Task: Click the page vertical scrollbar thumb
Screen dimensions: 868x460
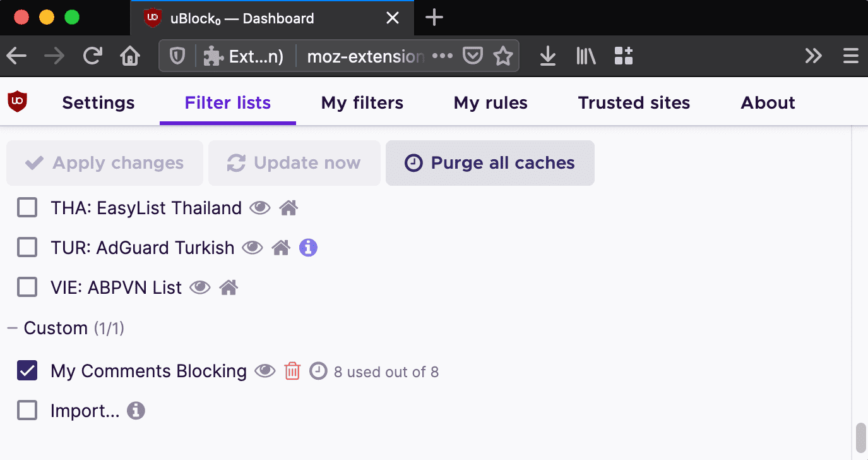Action: [860, 439]
